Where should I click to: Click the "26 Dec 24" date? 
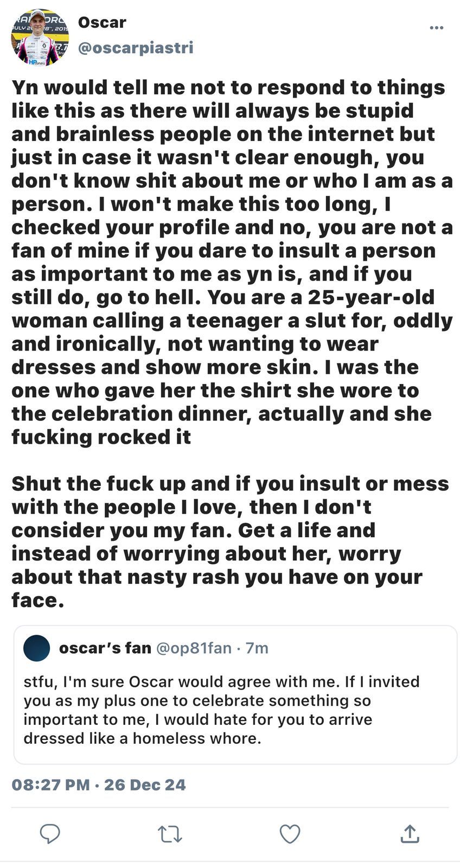145,784
